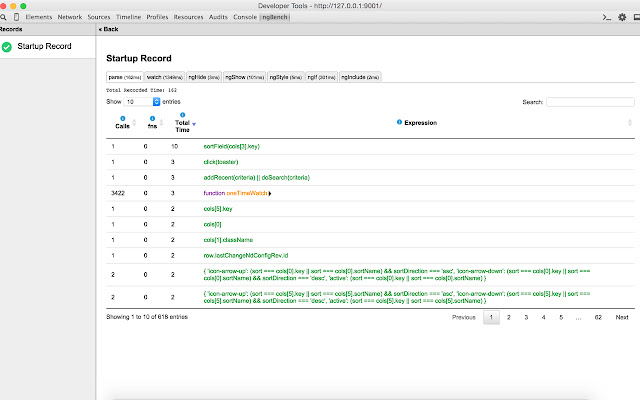This screenshot has height=400, width=640.
Task: Switch to the watch tab
Action: 164,77
